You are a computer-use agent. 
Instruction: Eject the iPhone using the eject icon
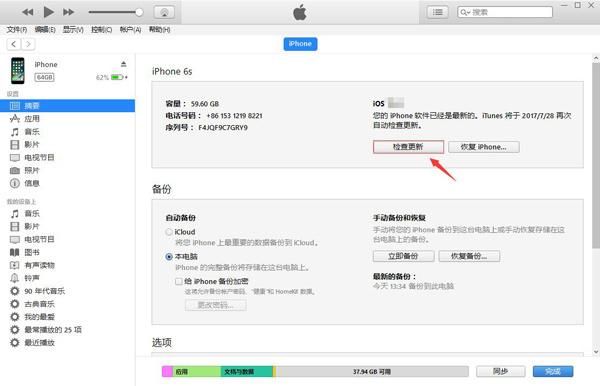124,64
